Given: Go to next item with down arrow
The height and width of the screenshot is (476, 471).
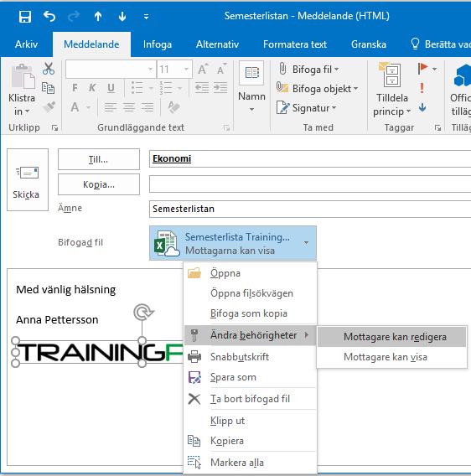Looking at the screenshot, I should coord(122,16).
